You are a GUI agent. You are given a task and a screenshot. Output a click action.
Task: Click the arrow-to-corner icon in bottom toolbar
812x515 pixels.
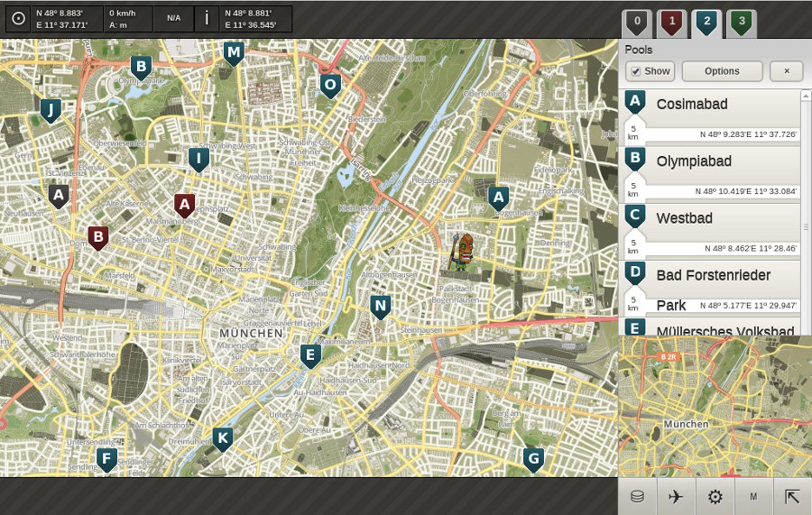point(792,497)
